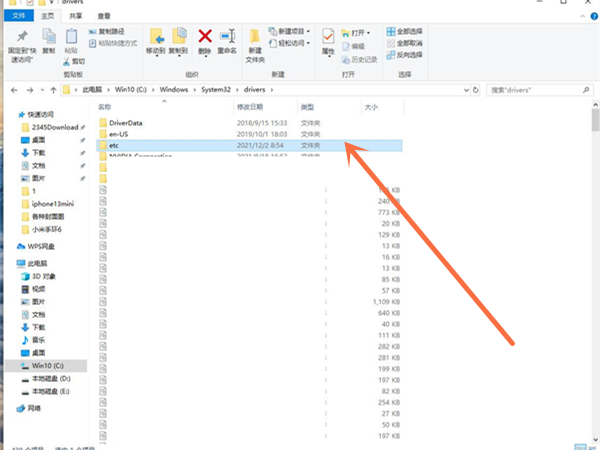Viewport: 600px width, 450px height.
Task: Open Properties (属性) from the ribbon
Action: [328, 42]
